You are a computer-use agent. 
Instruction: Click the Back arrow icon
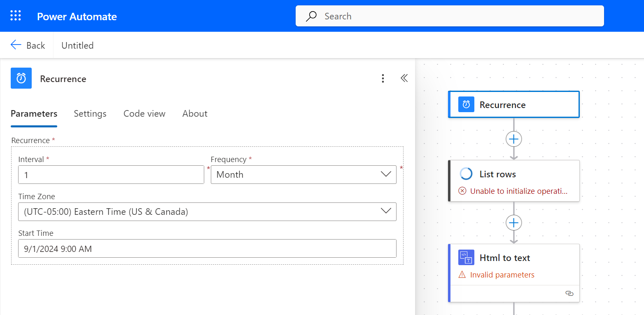click(x=16, y=45)
